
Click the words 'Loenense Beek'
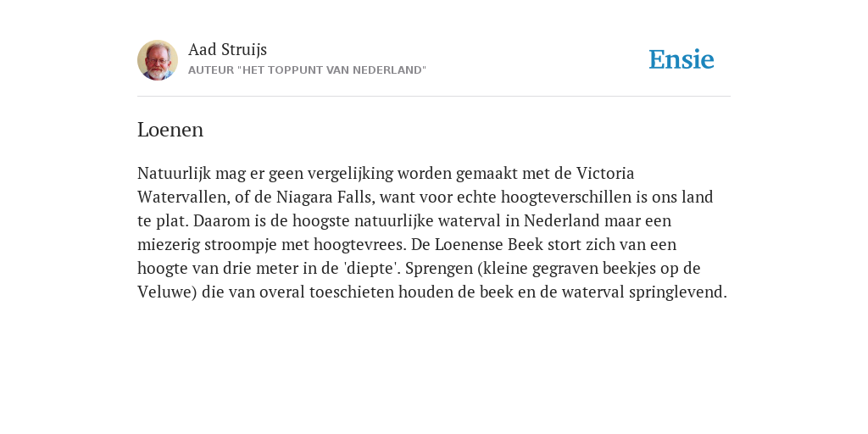coord(489,245)
